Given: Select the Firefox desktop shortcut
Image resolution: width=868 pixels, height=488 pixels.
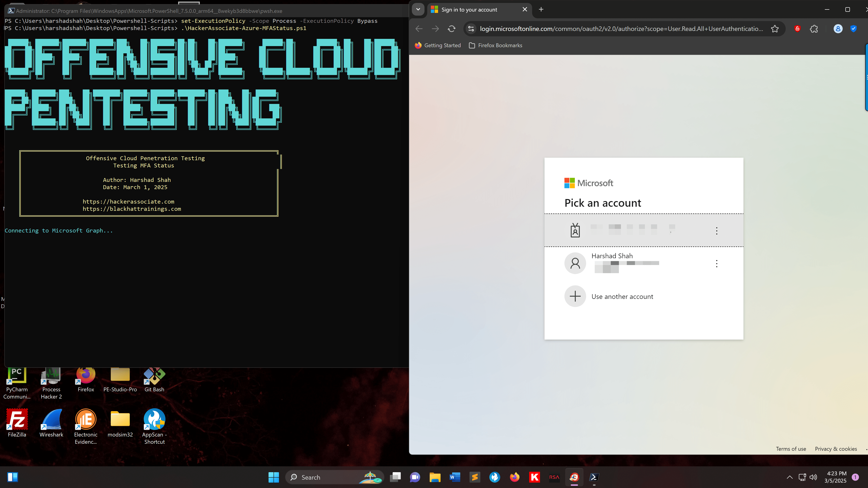Looking at the screenshot, I should click(x=86, y=380).
